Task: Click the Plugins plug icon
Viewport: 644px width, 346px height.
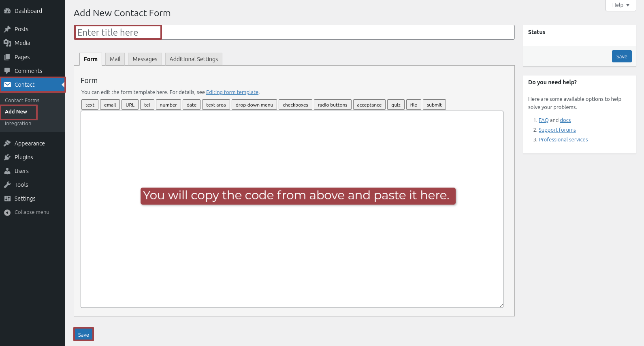Action: [x=7, y=157]
